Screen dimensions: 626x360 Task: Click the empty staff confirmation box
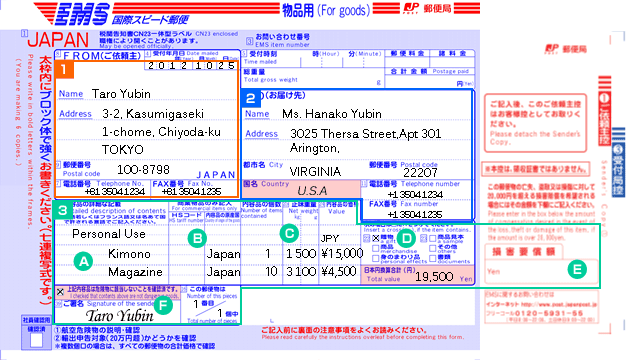coord(36,340)
